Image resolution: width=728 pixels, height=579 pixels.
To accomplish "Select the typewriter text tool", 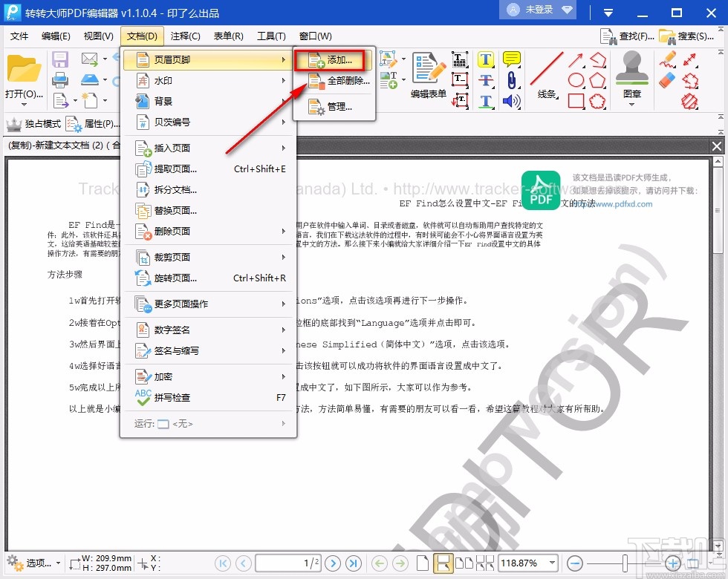I will (x=460, y=59).
